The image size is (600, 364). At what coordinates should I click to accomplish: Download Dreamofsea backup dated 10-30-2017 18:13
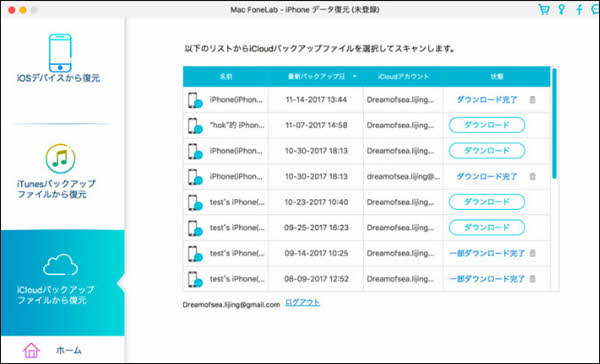click(487, 150)
